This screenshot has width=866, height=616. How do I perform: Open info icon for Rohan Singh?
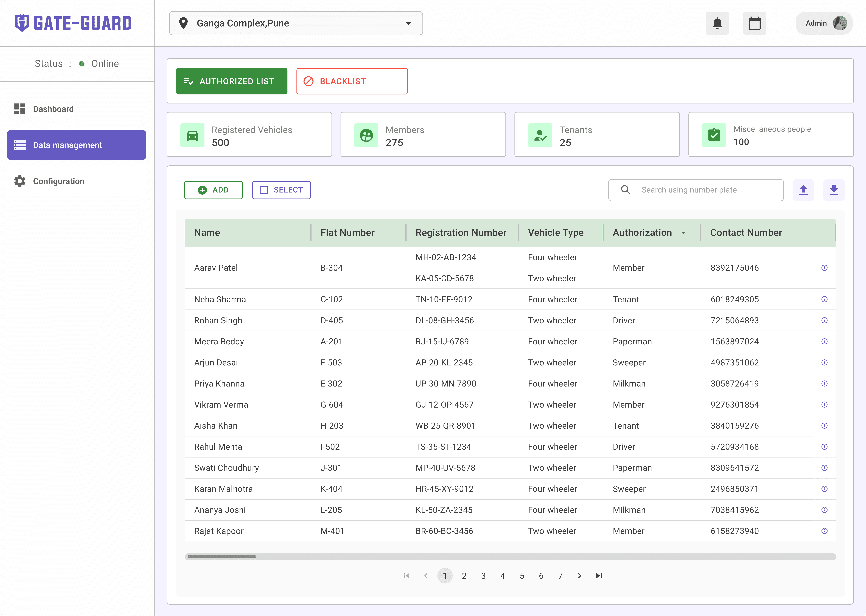pos(824,320)
